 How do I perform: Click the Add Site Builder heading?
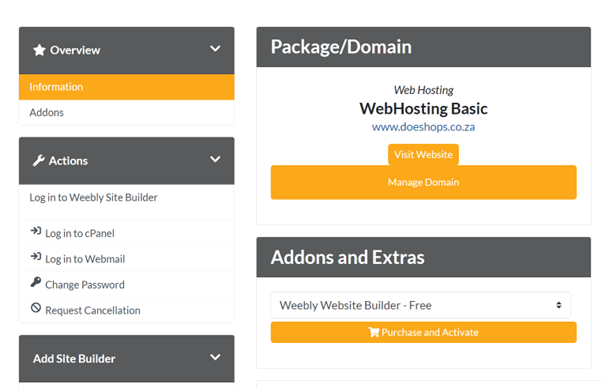(x=74, y=359)
